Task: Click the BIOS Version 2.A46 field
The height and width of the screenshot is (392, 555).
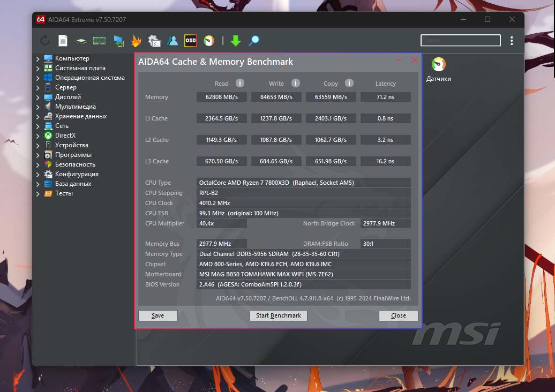Action: pyautogui.click(x=304, y=284)
